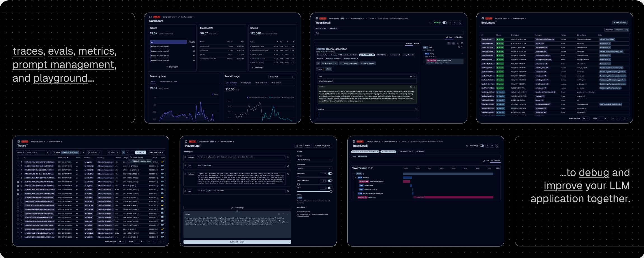This screenshot has width=644, height=258.
Task: Select the Scores tab in Trace Detail
Action: coord(416,44)
